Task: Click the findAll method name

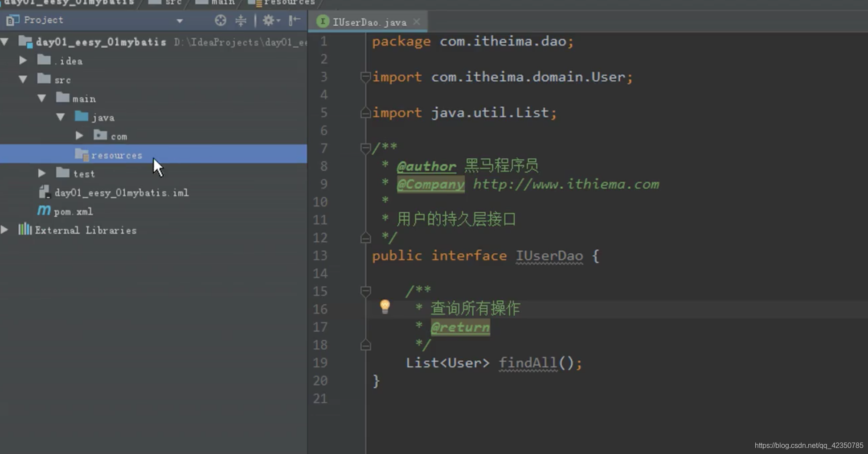Action: pos(528,363)
